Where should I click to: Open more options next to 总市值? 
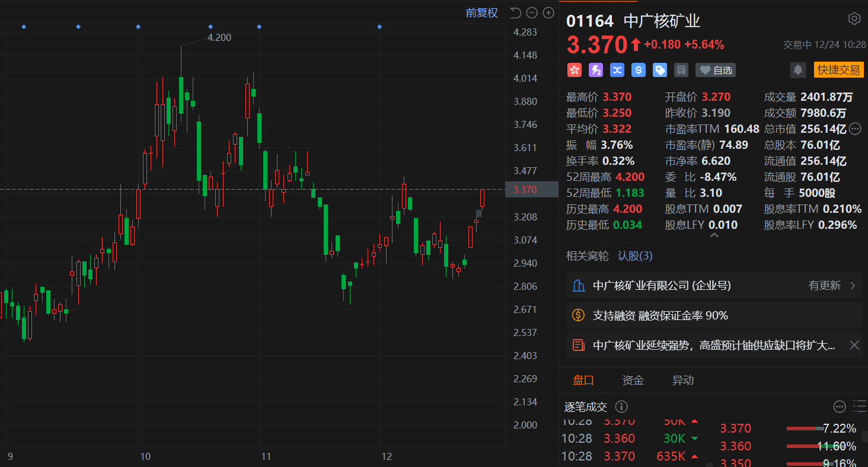[x=854, y=129]
